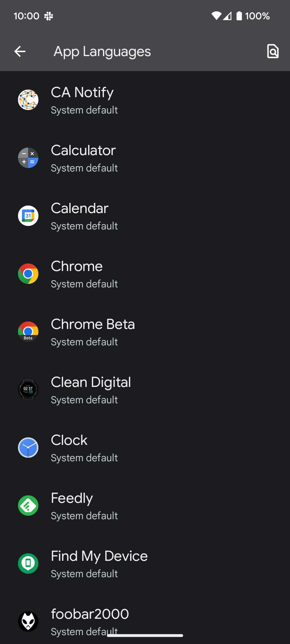Tap the Clean Digital watch icon
The image size is (290, 644).
(x=28, y=390)
